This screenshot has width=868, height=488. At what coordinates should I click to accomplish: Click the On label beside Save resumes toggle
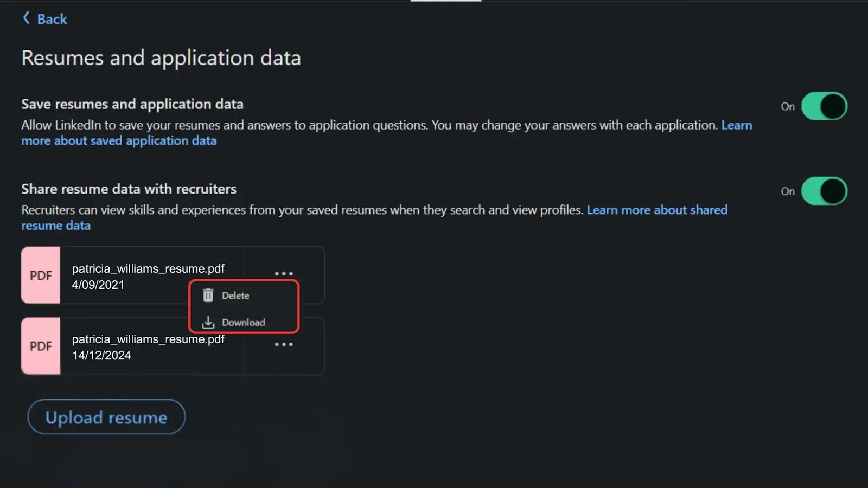788,107
